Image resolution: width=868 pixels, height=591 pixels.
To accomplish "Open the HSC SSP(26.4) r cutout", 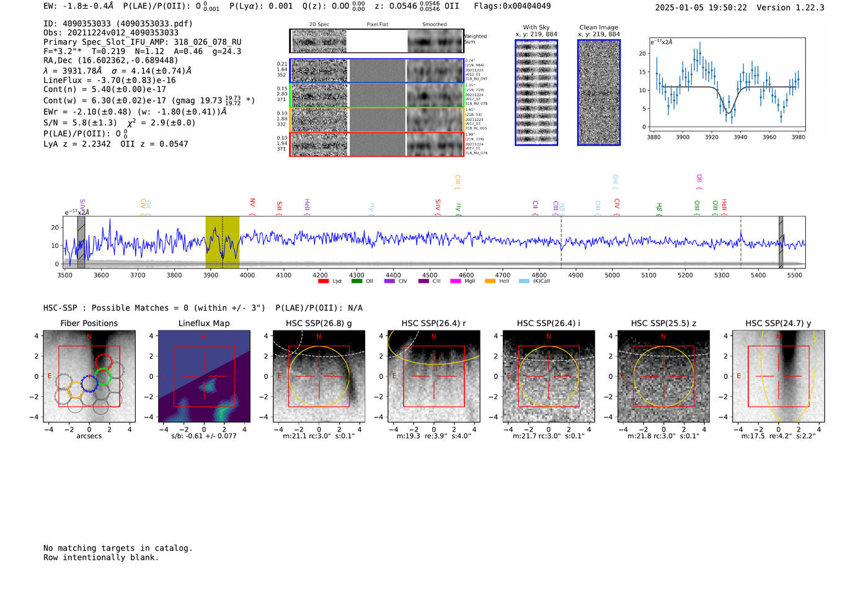I will 433,376.
